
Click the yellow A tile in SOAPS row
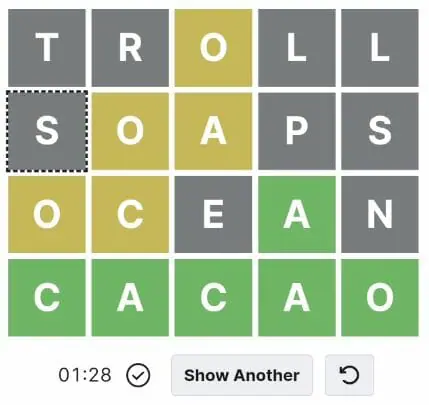pyautogui.click(x=213, y=131)
